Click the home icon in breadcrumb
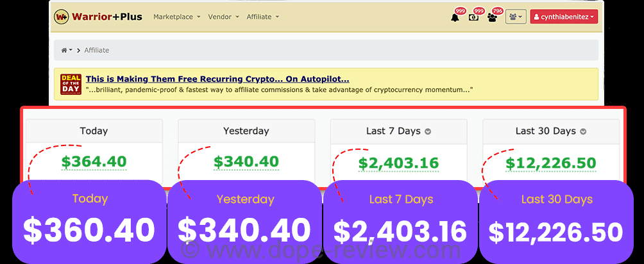 64,50
